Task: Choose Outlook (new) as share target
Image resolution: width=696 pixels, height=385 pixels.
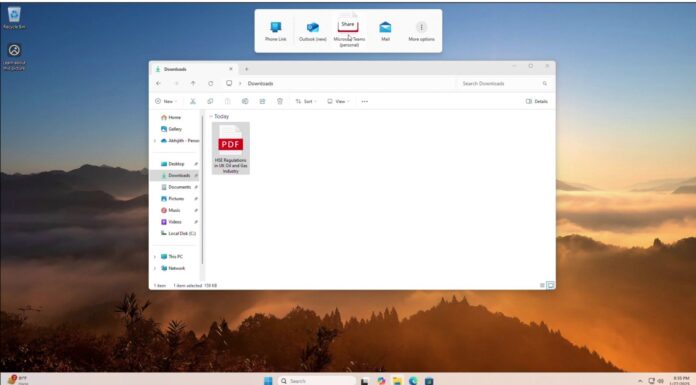Action: pyautogui.click(x=312, y=31)
